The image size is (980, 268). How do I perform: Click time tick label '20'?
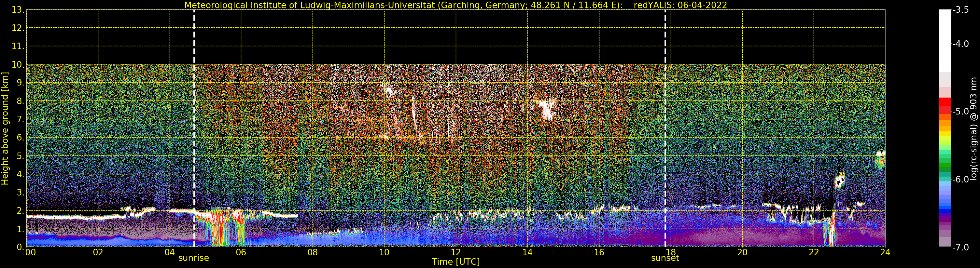[x=742, y=252]
